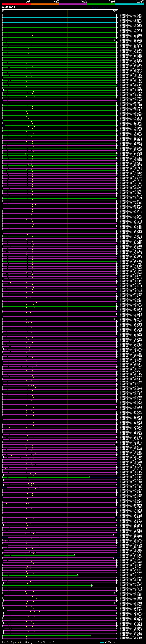Select hit label UniRef100_B0VPD4
The image size is (146, 644).
[x=131, y=625]
